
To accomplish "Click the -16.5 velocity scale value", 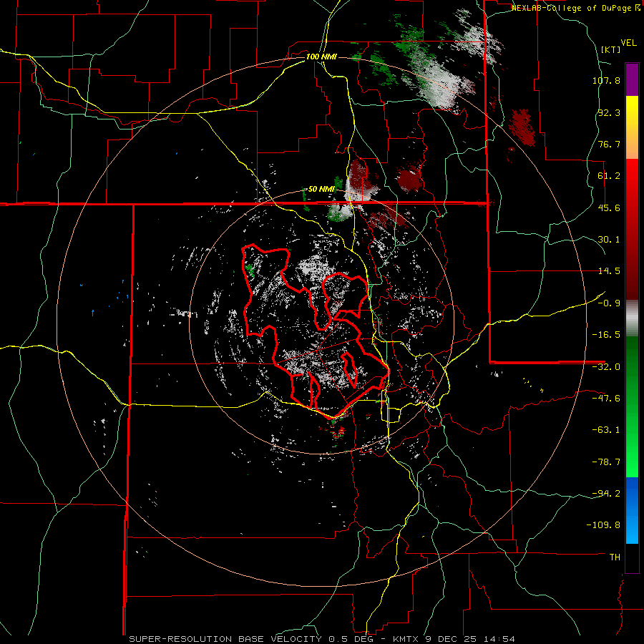I will click(606, 335).
